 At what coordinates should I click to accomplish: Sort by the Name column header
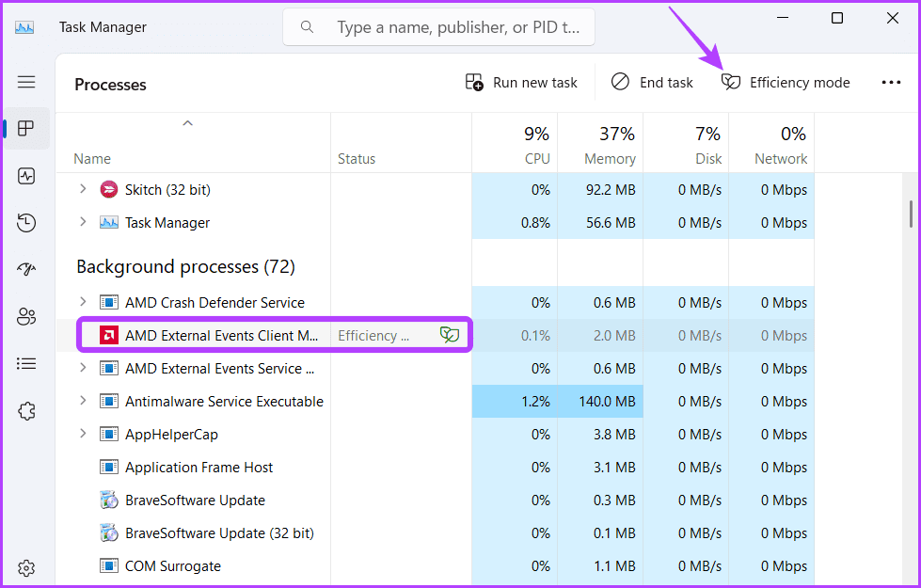(193, 143)
